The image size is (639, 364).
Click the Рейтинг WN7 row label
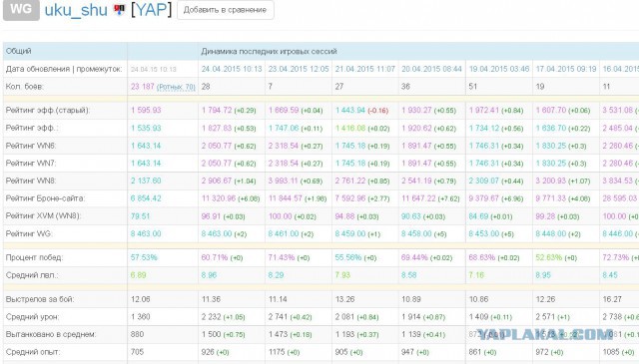coord(31,164)
